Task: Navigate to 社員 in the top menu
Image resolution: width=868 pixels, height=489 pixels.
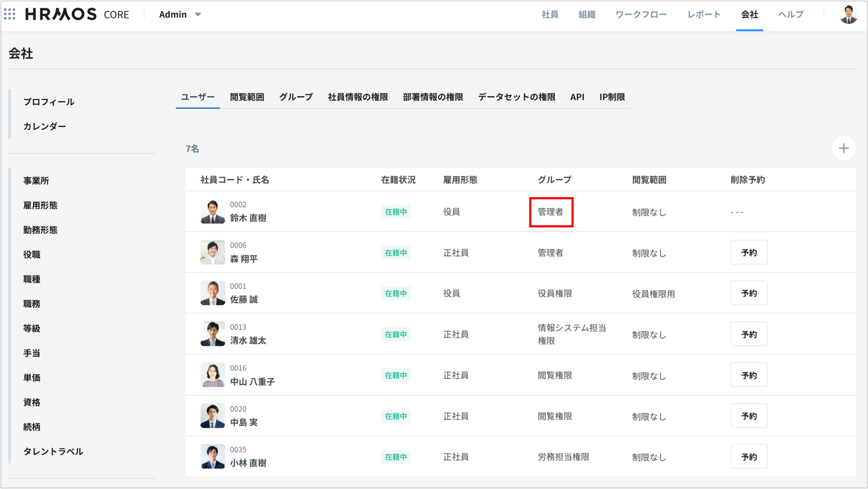Action: click(x=550, y=14)
